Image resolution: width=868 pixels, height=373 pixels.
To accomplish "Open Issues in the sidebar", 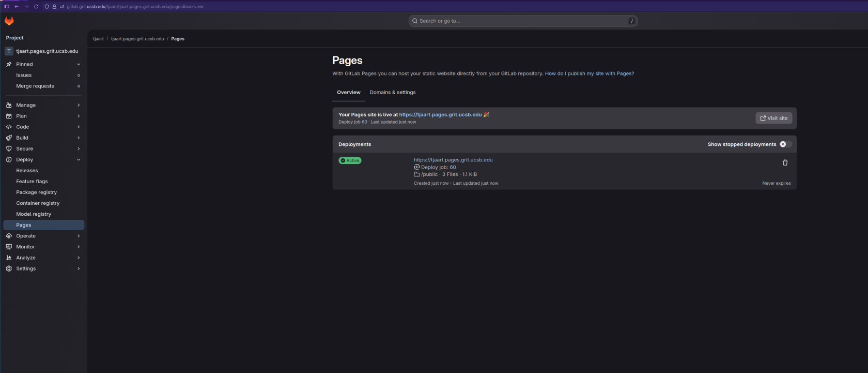I will (43, 76).
